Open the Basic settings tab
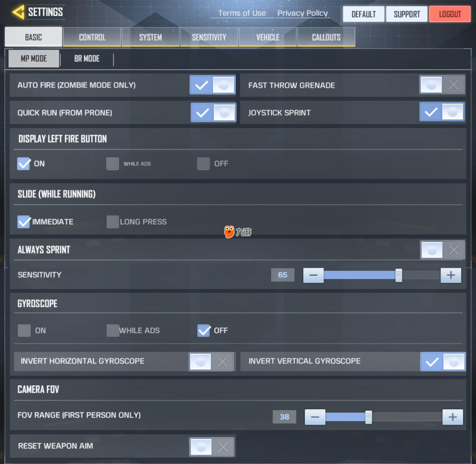Viewport: 476px width, 464px height. click(33, 37)
